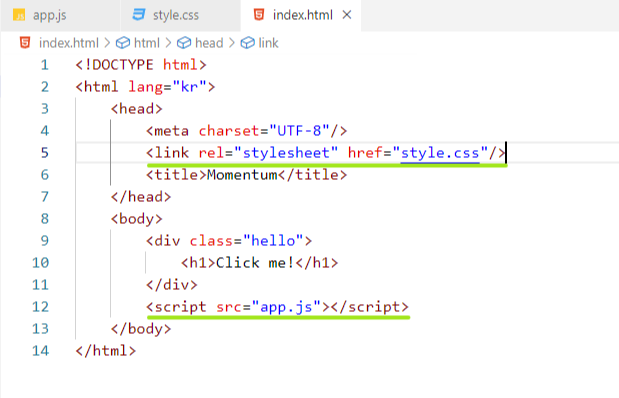The height and width of the screenshot is (398, 619).
Task: Click the "Click me!" heading text
Action: pyautogui.click(x=255, y=263)
